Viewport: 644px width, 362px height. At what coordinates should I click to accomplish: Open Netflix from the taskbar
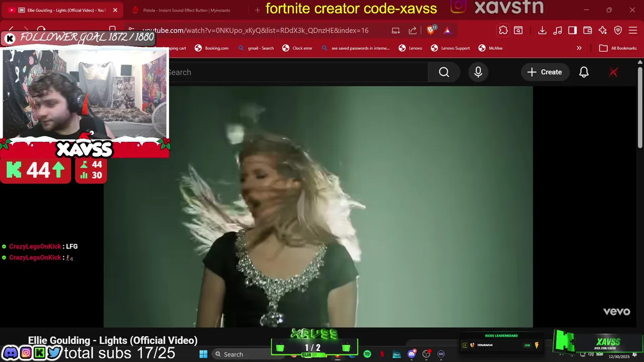(382, 354)
